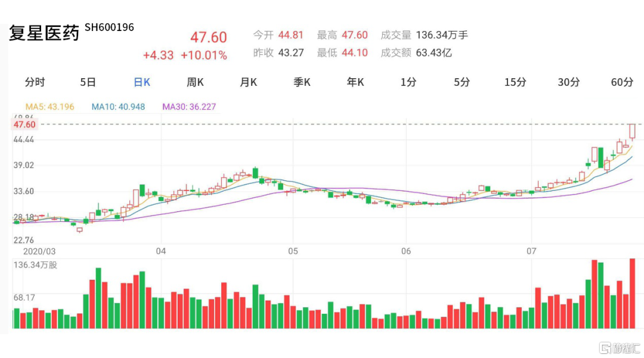Click the 44.44 price axis label
Screen dimensions: 644x358
[24, 140]
